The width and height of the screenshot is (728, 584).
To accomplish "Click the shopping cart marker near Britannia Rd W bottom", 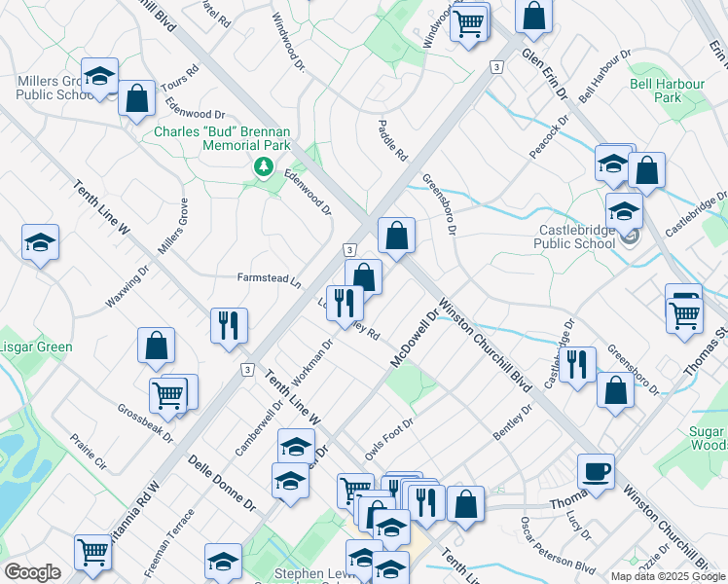I will coord(92,553).
